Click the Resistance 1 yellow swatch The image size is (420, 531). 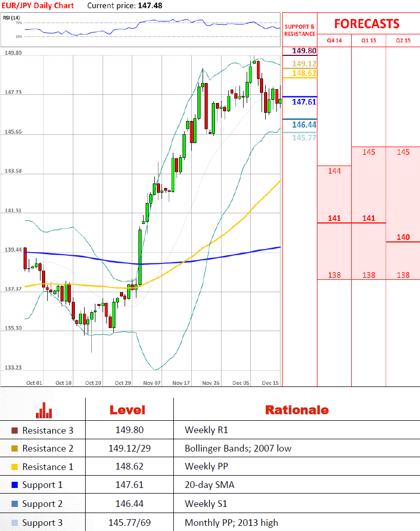(x=14, y=467)
